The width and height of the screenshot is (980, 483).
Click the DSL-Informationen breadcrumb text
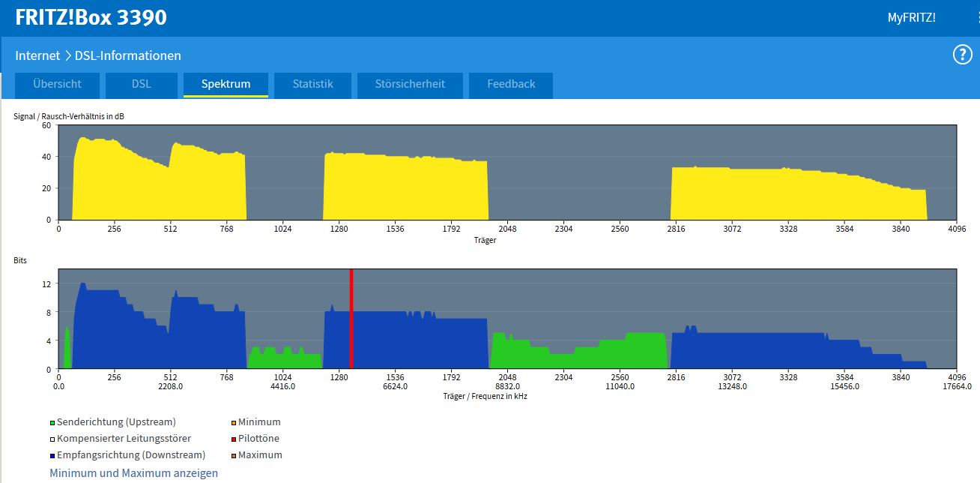(128, 55)
